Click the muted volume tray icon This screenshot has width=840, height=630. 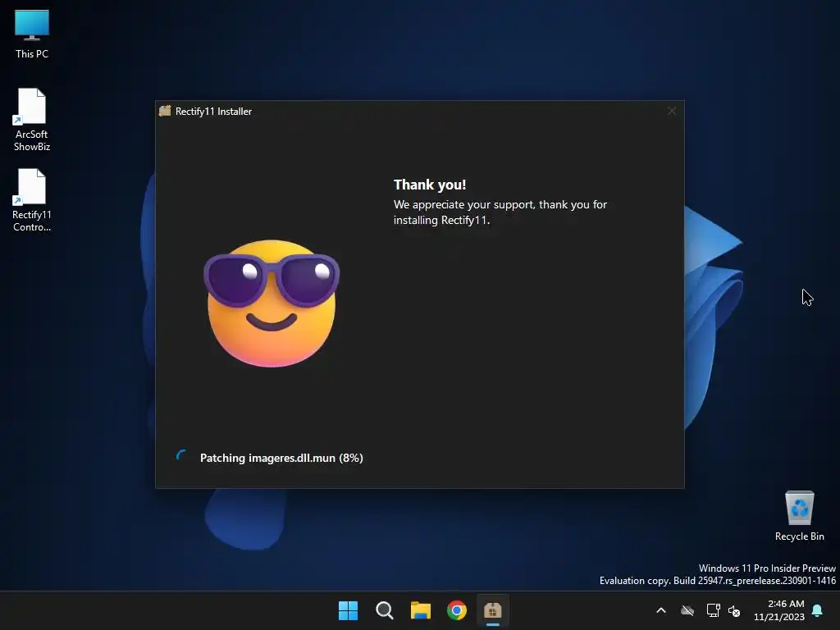[734, 610]
